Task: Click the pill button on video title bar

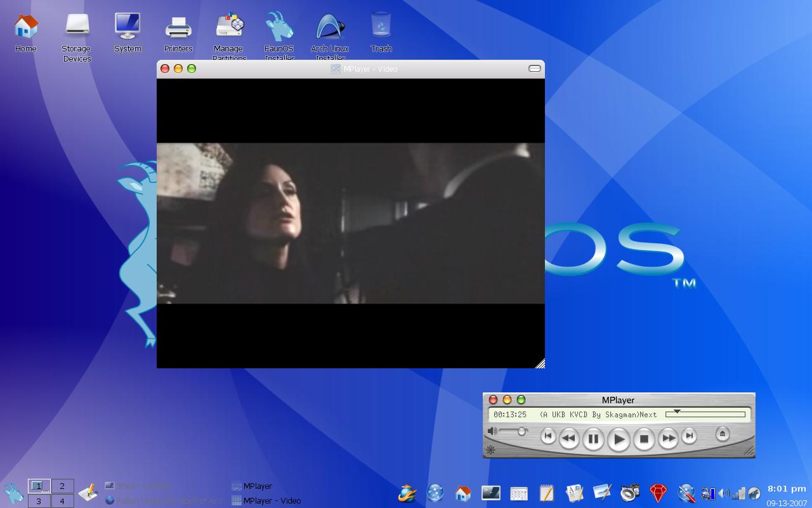Action: [535, 69]
